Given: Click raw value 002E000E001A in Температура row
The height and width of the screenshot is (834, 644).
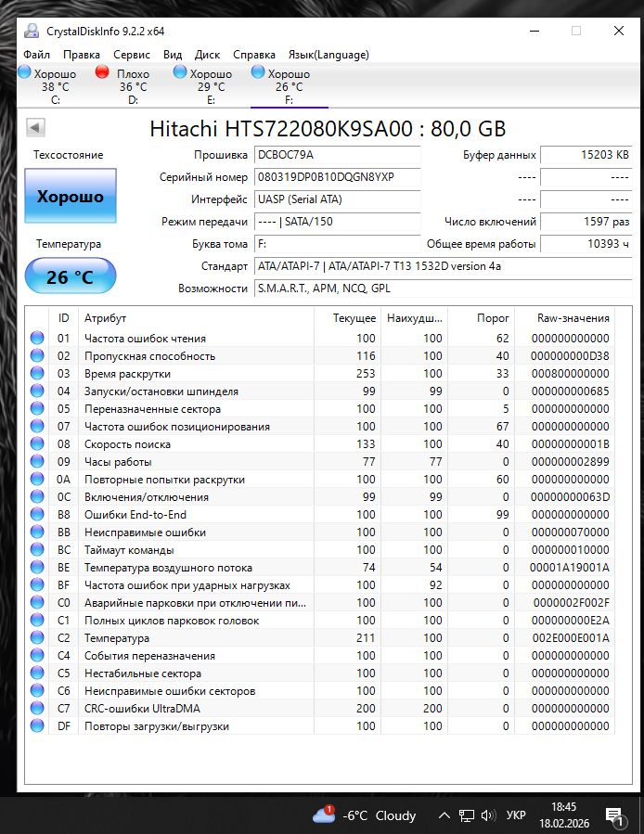Looking at the screenshot, I should pyautogui.click(x=571, y=637).
